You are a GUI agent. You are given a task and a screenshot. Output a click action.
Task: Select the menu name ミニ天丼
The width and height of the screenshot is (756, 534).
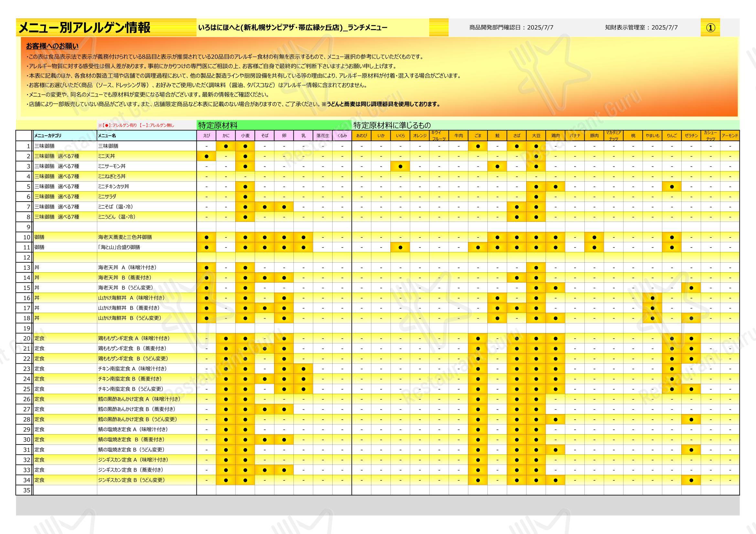pyautogui.click(x=107, y=156)
